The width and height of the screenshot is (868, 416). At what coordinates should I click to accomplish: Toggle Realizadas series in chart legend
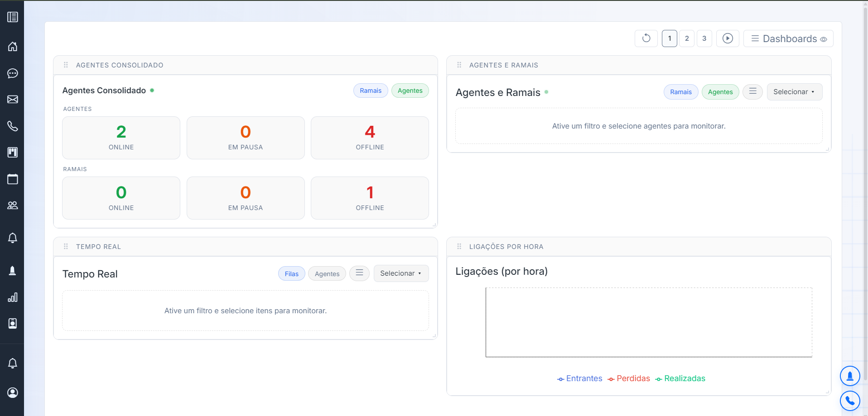coord(680,378)
